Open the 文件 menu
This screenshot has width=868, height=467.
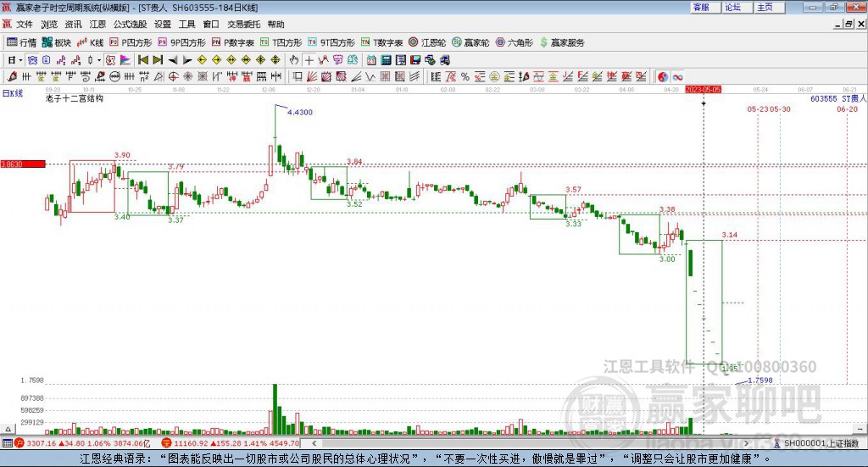25,25
